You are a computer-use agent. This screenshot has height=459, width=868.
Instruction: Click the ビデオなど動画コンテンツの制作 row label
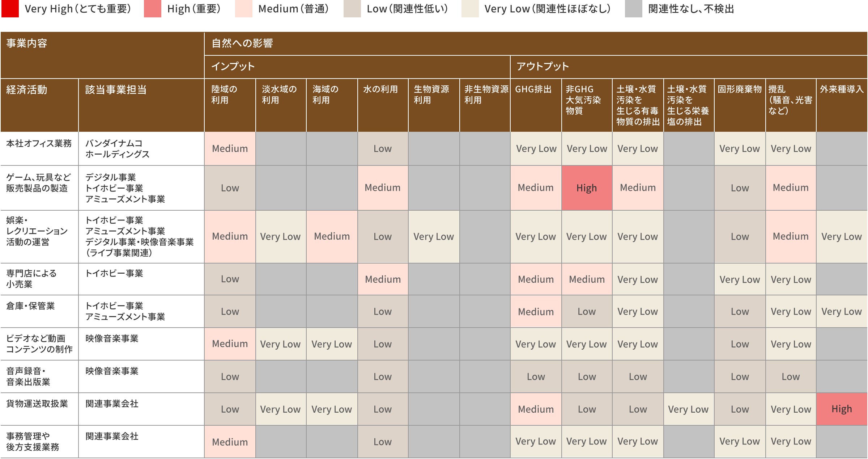click(39, 344)
